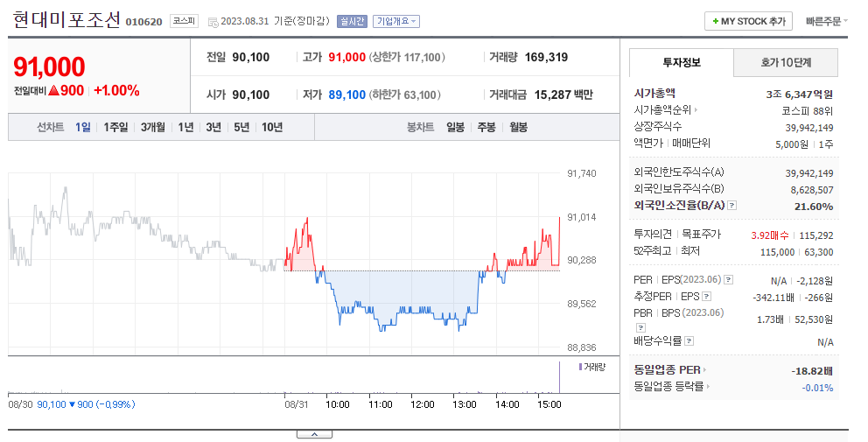Open help icon next to 추정PER EPS
Screen dimensions: 868x442
706,297
